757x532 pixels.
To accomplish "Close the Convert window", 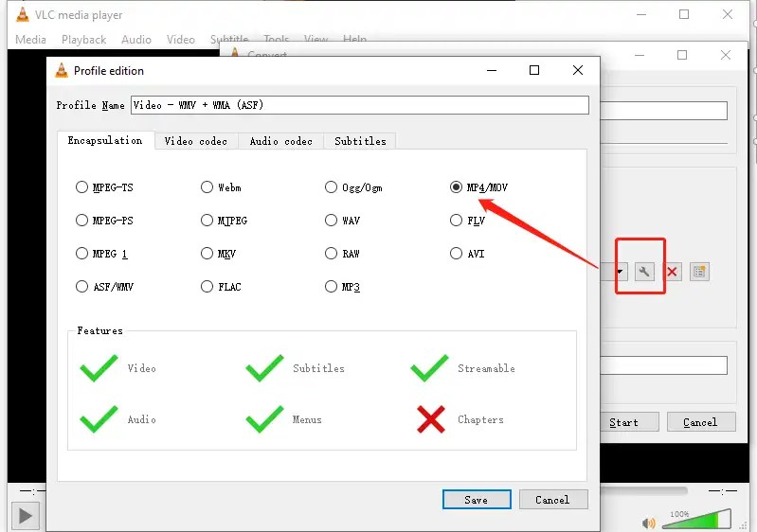I will click(x=725, y=55).
